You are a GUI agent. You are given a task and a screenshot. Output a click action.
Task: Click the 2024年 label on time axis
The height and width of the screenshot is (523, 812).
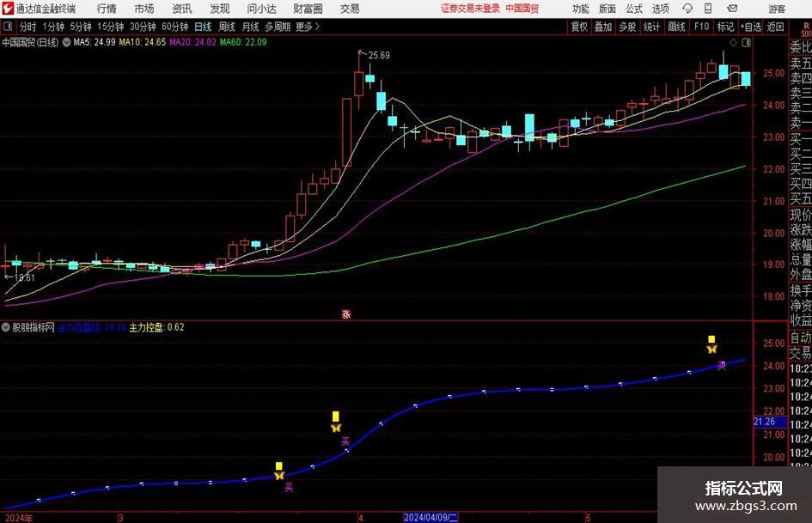(x=19, y=518)
